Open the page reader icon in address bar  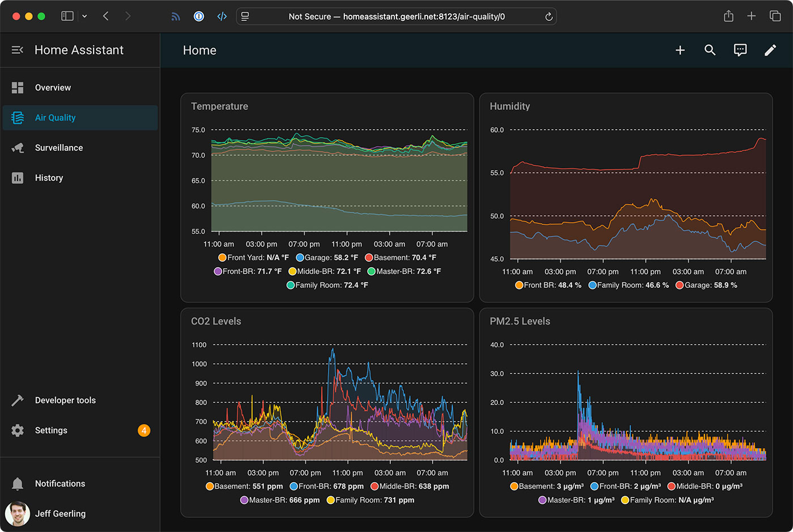pos(245,16)
